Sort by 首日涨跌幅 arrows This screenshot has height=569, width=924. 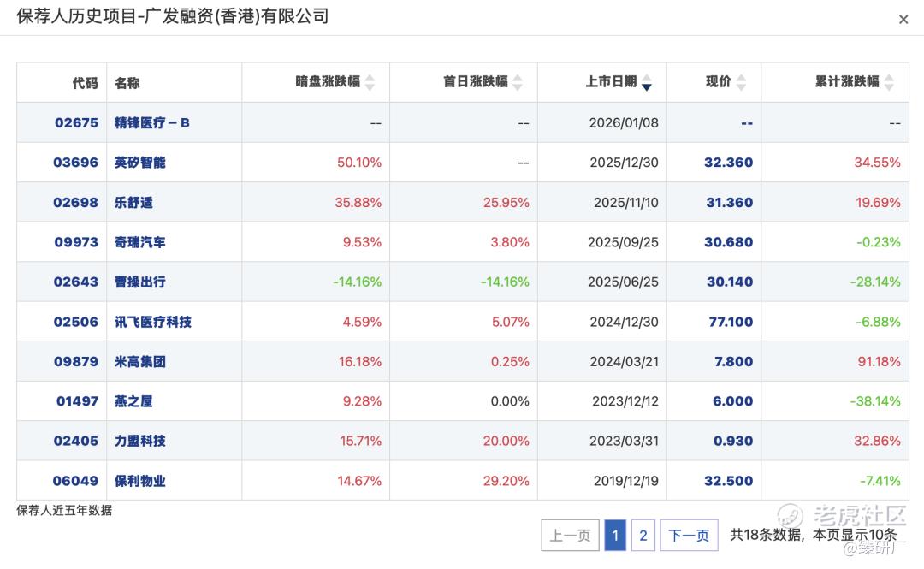518,82
